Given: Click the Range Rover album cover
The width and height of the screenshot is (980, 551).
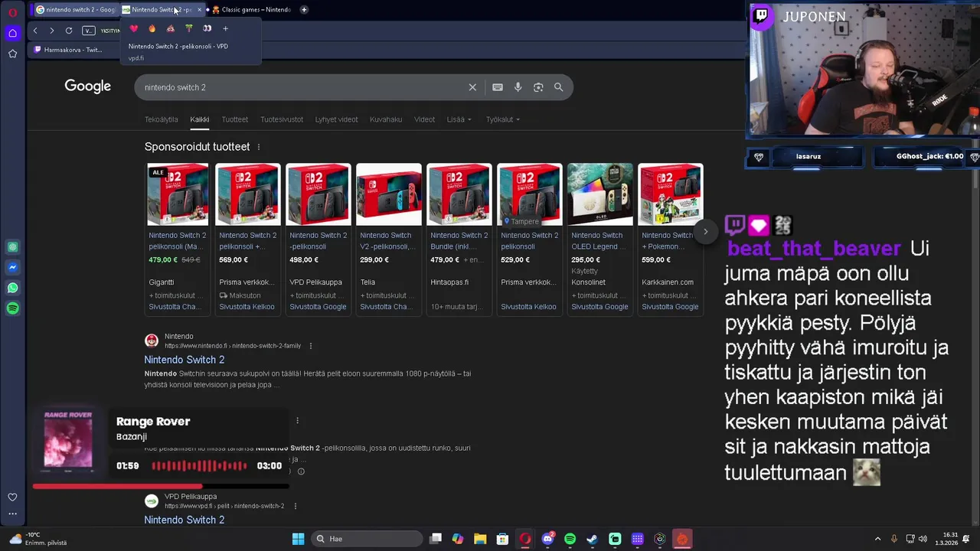Looking at the screenshot, I should click(68, 441).
